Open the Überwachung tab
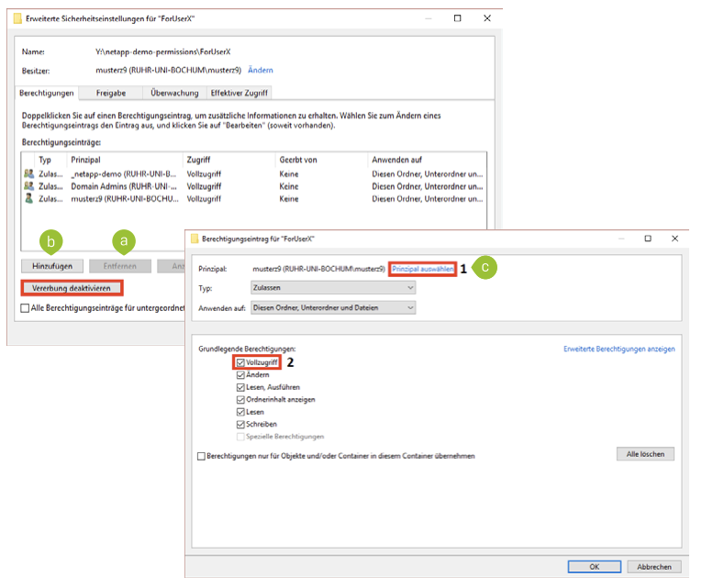Viewport: 702px width, 588px height. [x=174, y=93]
